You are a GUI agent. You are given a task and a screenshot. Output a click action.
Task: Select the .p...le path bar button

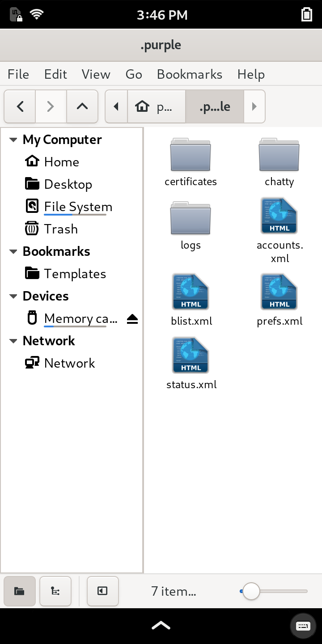tap(215, 106)
